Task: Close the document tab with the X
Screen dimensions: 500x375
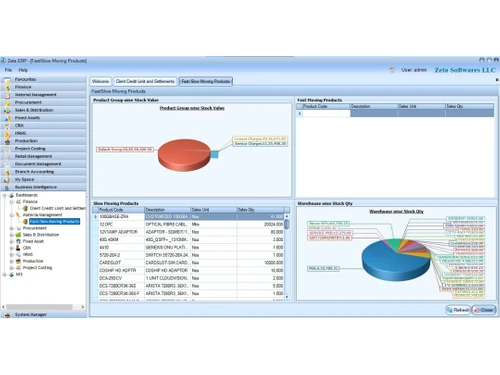Action: (497, 80)
